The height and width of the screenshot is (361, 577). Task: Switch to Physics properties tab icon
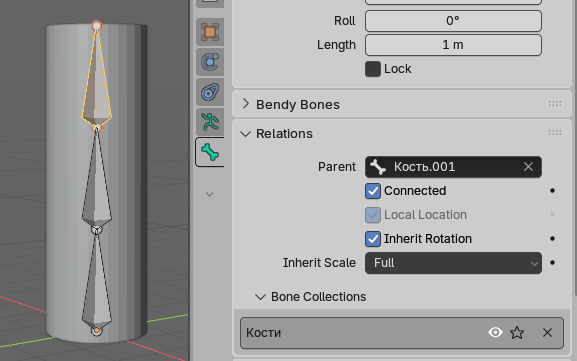coord(210,62)
